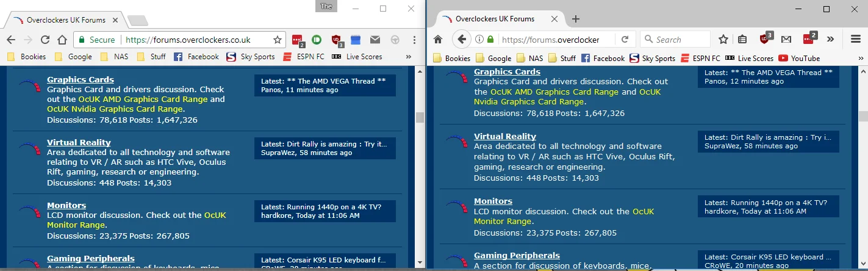
Task: Open the Firefox hamburger menu
Action: tap(855, 39)
